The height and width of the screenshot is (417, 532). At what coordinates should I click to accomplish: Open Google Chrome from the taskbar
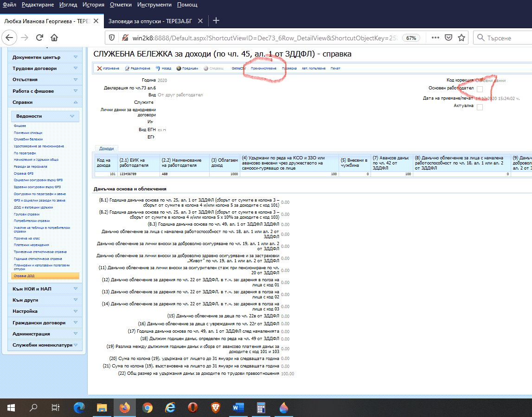tap(147, 408)
